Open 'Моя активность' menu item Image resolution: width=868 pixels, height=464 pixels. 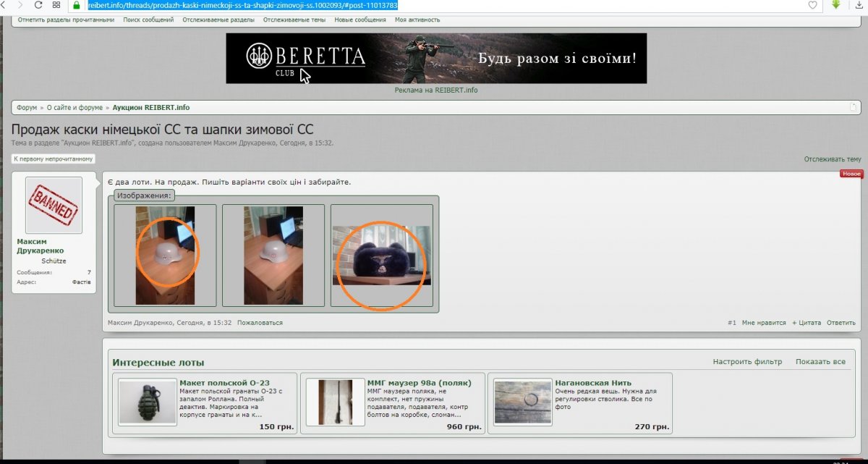[x=417, y=20]
